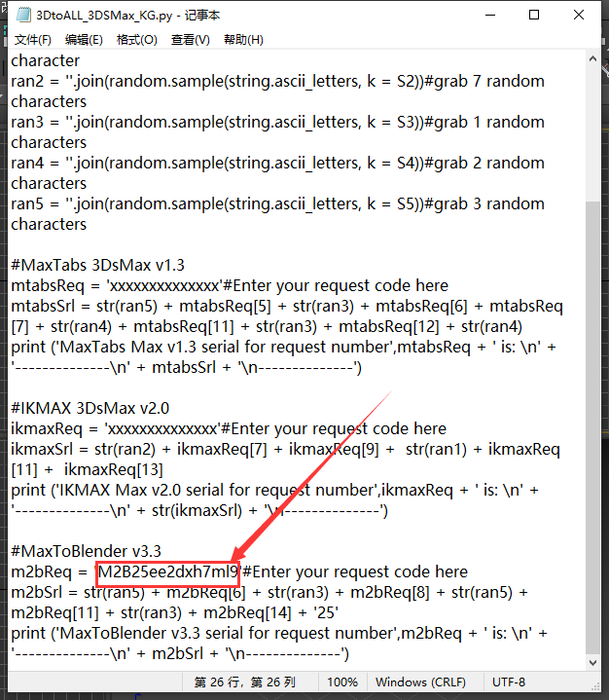This screenshot has height=700, width=609.
Task: Open the 格式(O) menu
Action: coord(136,40)
